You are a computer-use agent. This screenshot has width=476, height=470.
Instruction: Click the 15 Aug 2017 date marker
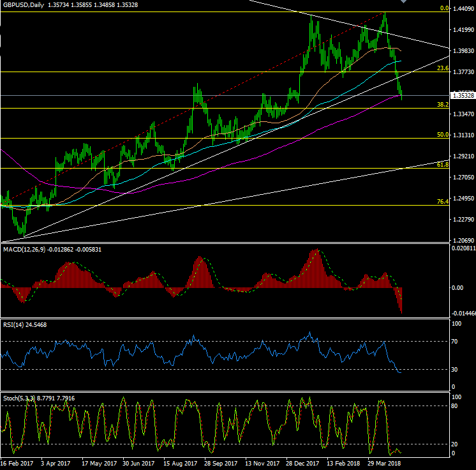pyautogui.click(x=177, y=464)
